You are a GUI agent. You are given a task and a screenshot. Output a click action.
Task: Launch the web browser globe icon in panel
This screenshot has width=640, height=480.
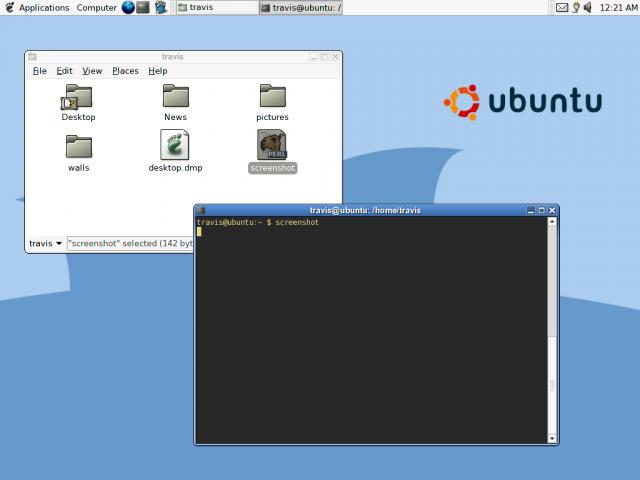(x=128, y=7)
